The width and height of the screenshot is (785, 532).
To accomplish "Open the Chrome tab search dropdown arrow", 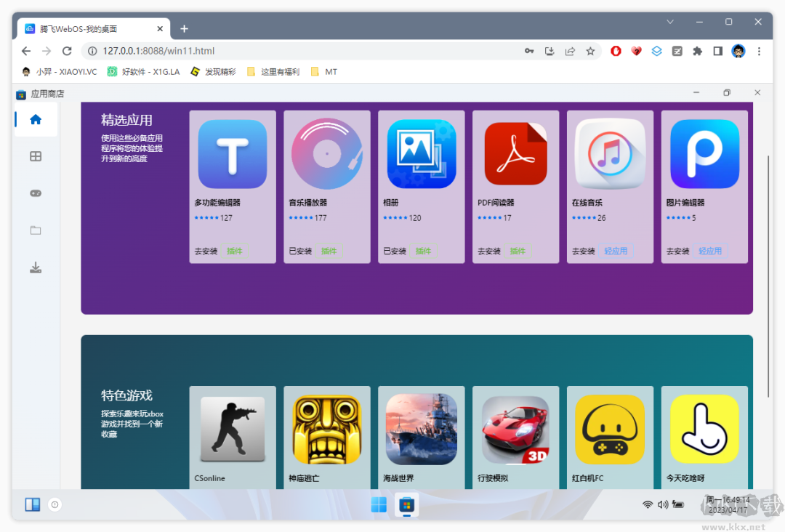I will [x=670, y=22].
